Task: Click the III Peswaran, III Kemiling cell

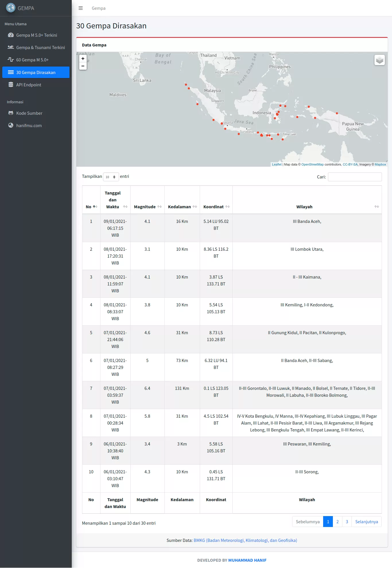Action: tap(307, 451)
